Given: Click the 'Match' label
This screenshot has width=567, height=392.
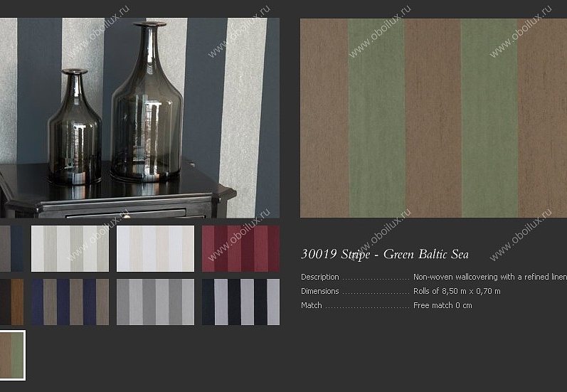Looking at the screenshot, I should coord(312,305).
